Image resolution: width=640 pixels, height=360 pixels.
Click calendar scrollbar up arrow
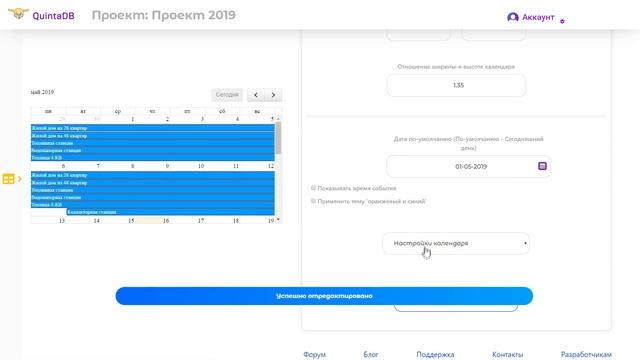tap(278, 119)
